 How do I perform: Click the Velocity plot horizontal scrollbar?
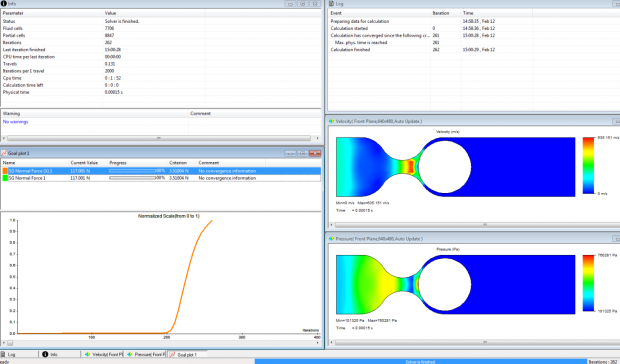(x=474, y=224)
